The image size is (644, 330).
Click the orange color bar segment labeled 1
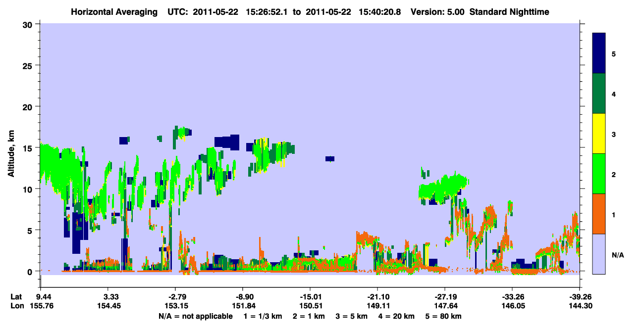pyautogui.click(x=599, y=214)
